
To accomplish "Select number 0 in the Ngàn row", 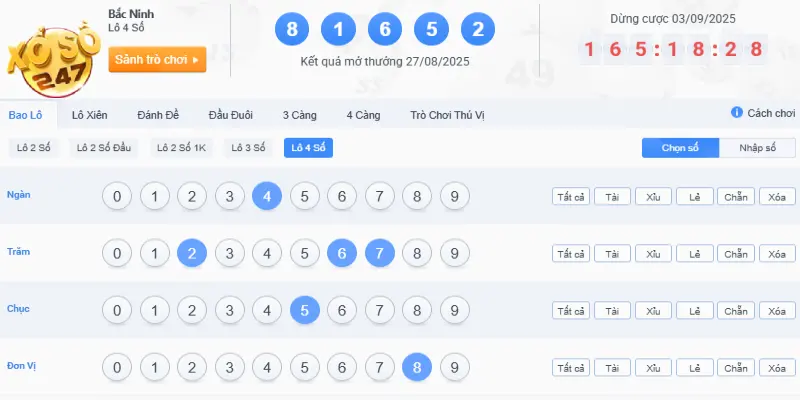I will pyautogui.click(x=117, y=196).
